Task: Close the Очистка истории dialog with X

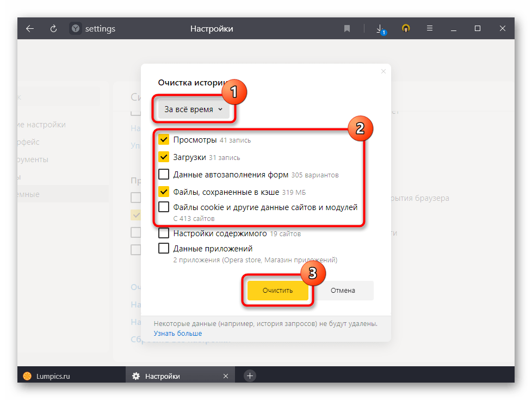Action: [x=383, y=71]
